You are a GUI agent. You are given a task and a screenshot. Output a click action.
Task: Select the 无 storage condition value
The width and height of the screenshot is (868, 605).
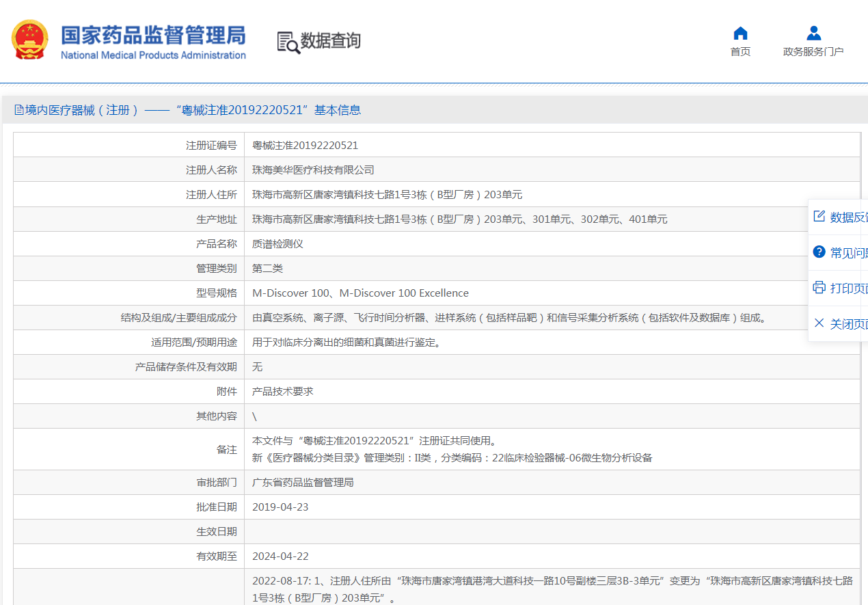pyautogui.click(x=257, y=367)
